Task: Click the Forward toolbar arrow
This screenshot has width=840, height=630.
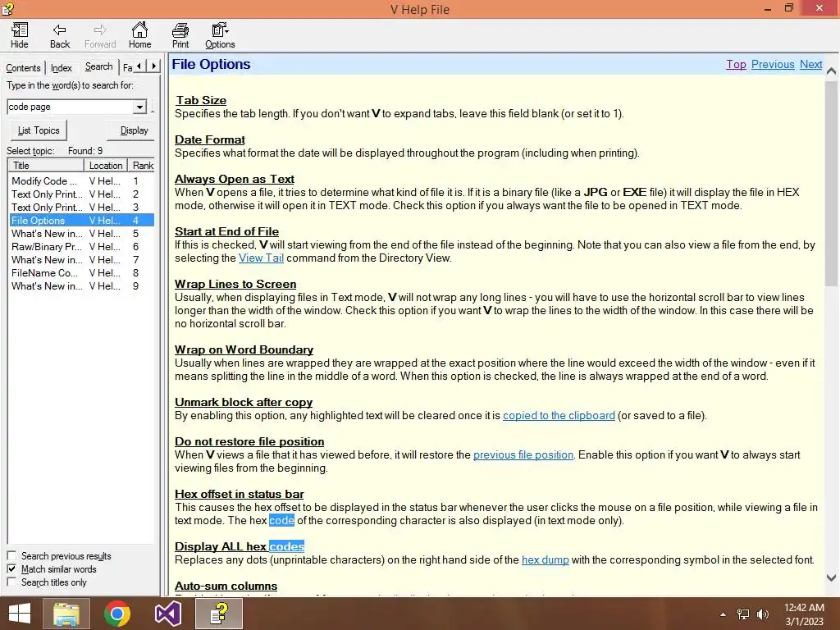Action: click(99, 36)
